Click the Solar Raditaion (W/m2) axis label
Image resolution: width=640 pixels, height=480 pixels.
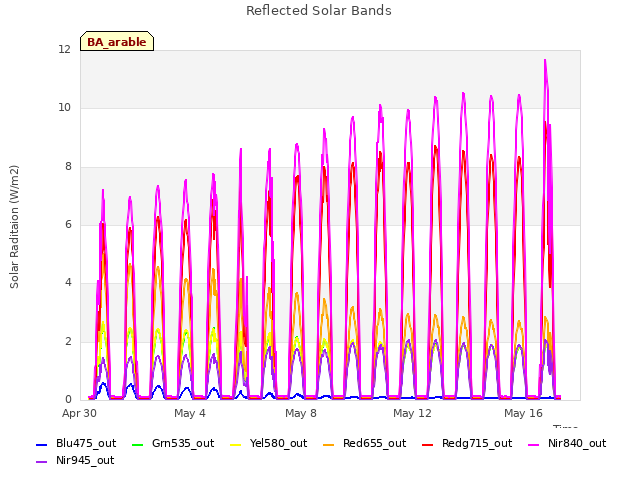point(14,227)
